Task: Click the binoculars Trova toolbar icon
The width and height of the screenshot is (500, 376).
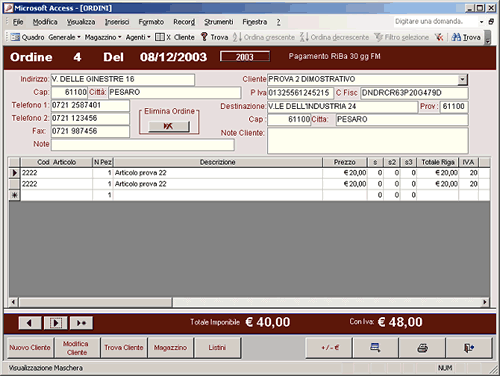Action: [466, 37]
